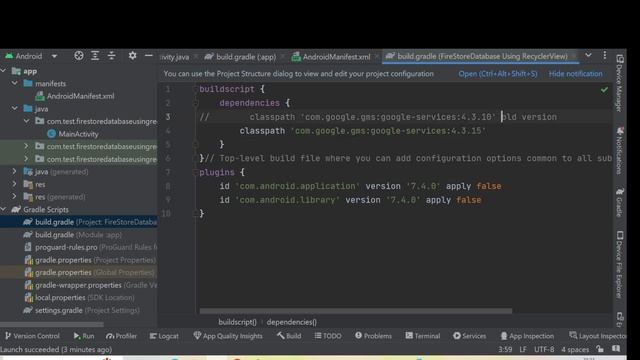640x360 pixels.
Task: Open the Problems tool window
Action: click(373, 336)
